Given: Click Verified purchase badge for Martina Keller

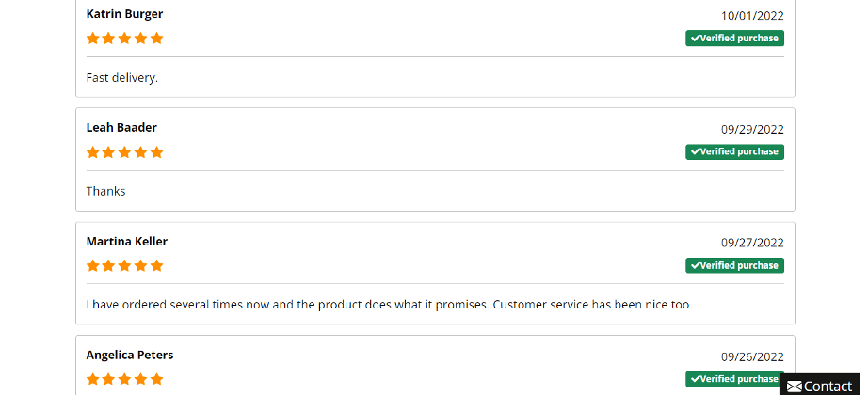Looking at the screenshot, I should [x=734, y=265].
